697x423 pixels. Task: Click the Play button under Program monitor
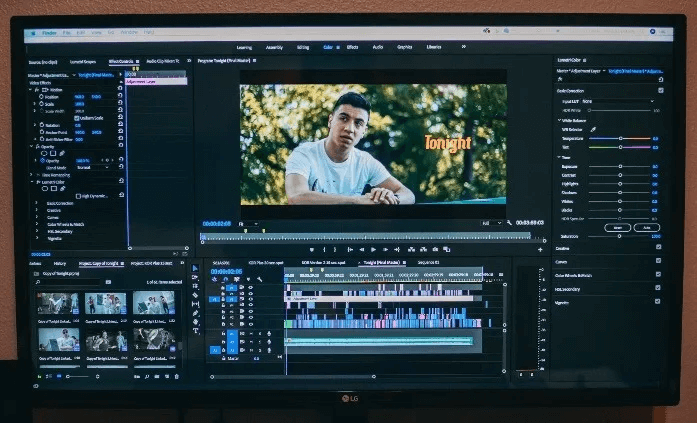[x=373, y=250]
